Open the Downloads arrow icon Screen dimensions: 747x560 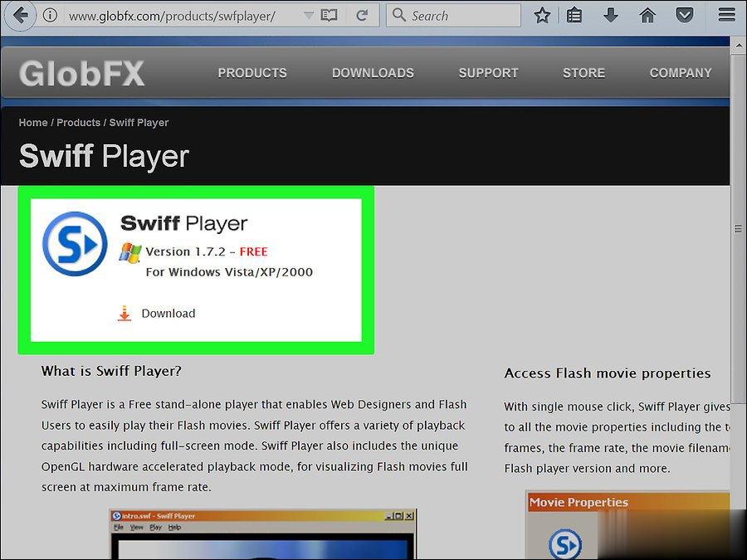click(610, 16)
